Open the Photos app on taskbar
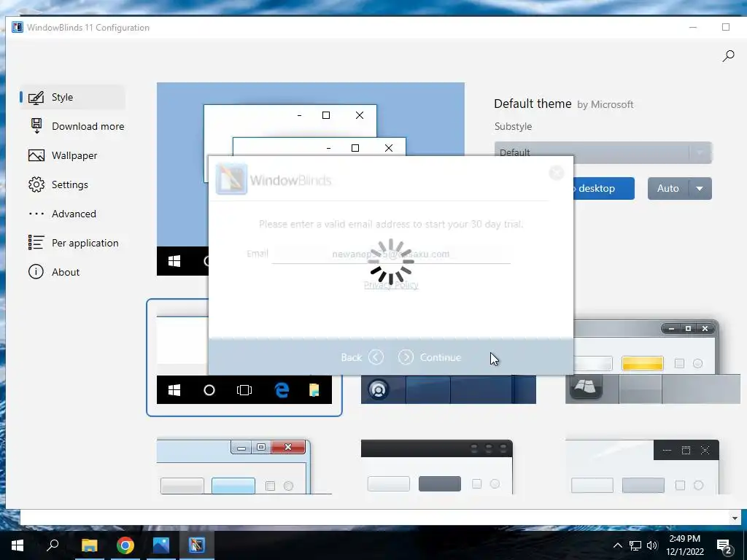 pyautogui.click(x=161, y=545)
